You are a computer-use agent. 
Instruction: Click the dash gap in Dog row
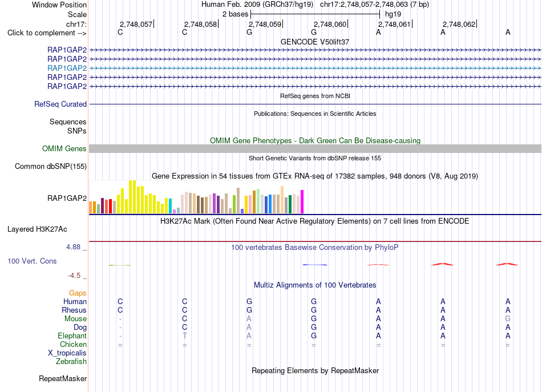[x=120, y=328]
